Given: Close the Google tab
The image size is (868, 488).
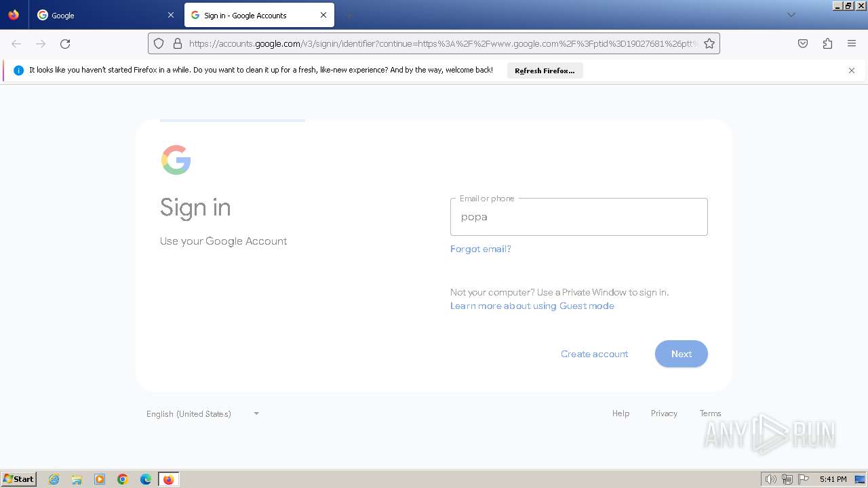Looking at the screenshot, I should [x=170, y=15].
